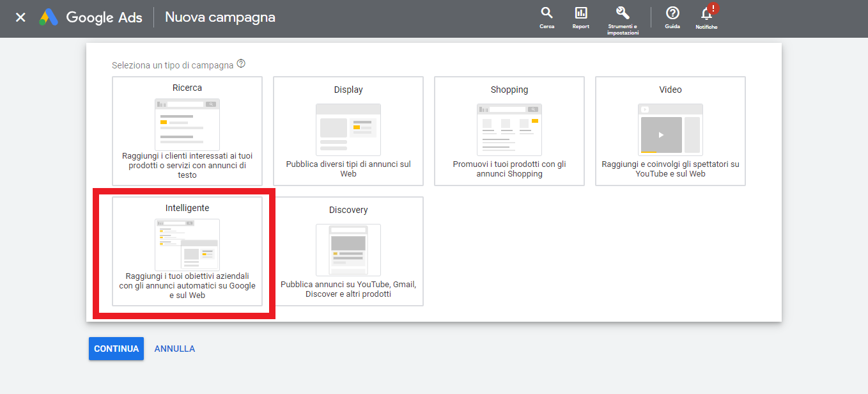Image resolution: width=868 pixels, height=394 pixels.
Task: Select the Ricerca campaign type card
Action: click(x=187, y=131)
